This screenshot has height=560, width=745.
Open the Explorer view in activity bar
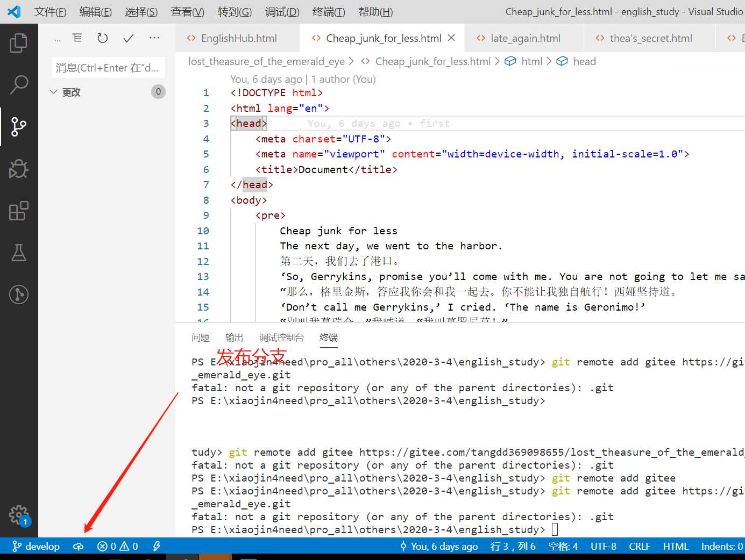point(19,42)
